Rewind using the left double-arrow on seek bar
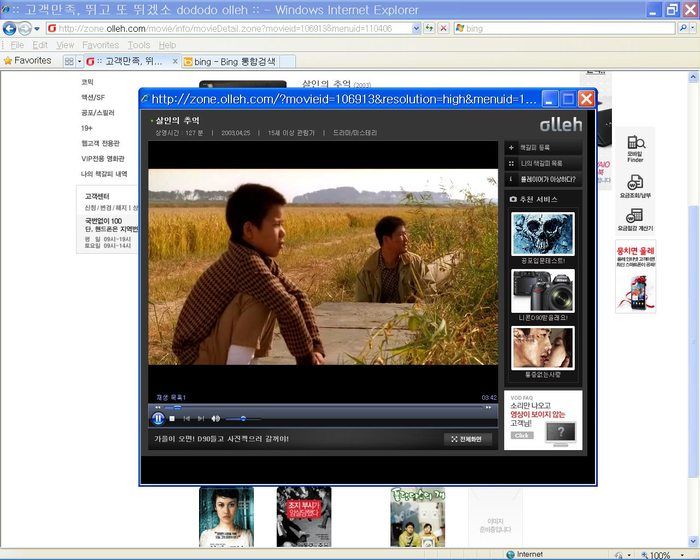Image resolution: width=700 pixels, height=560 pixels. (x=158, y=407)
